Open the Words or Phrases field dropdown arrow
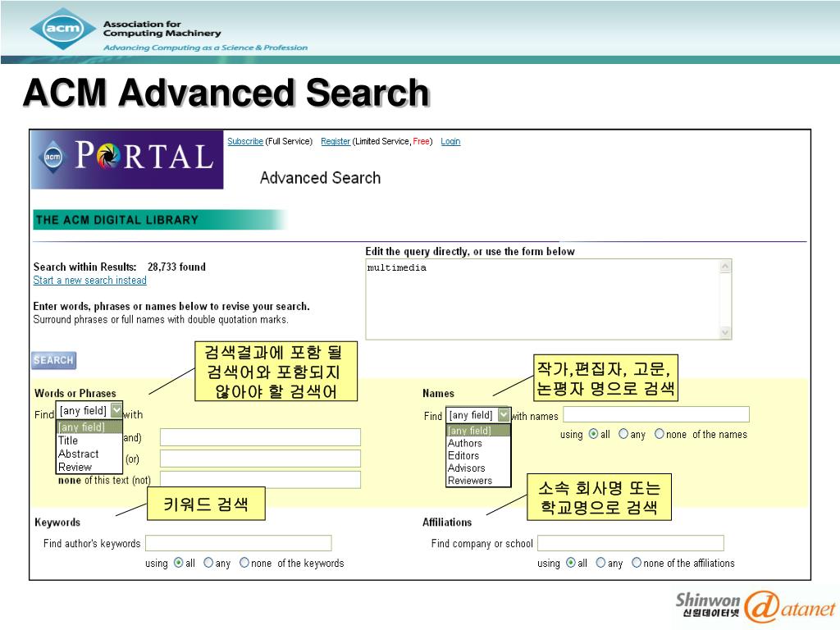Viewport: 840px width, 630px height. point(116,410)
